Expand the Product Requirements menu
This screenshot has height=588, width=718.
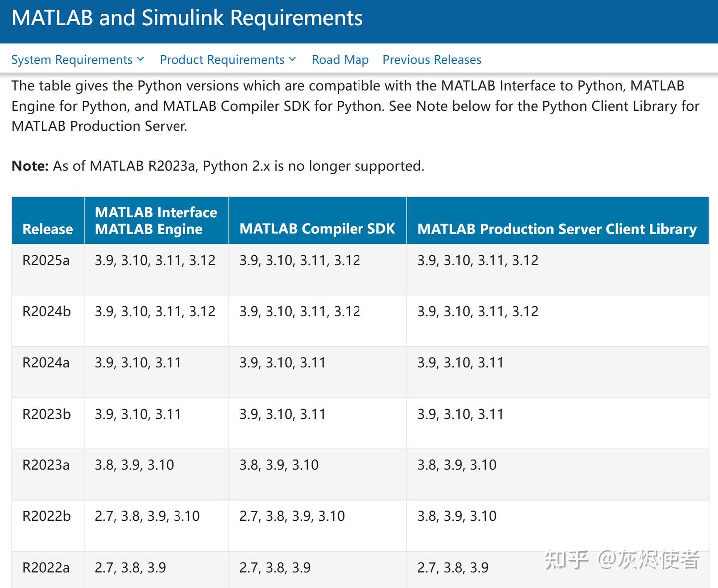pos(222,60)
